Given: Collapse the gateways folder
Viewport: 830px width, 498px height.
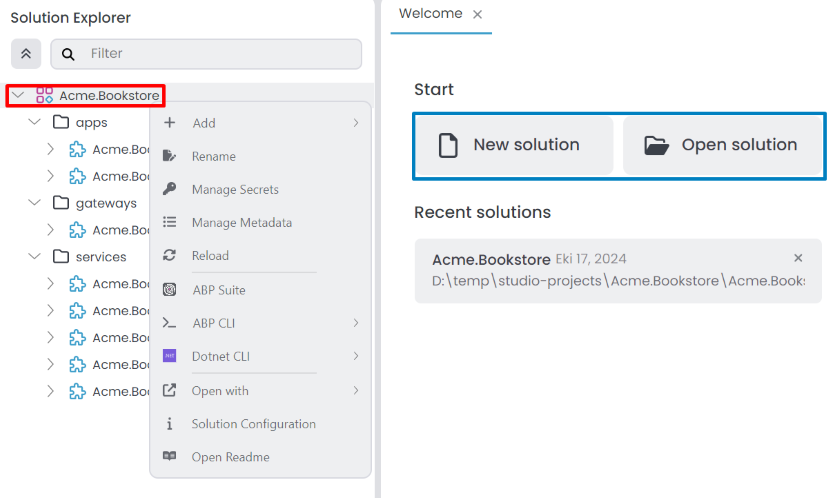Looking at the screenshot, I should click(35, 203).
